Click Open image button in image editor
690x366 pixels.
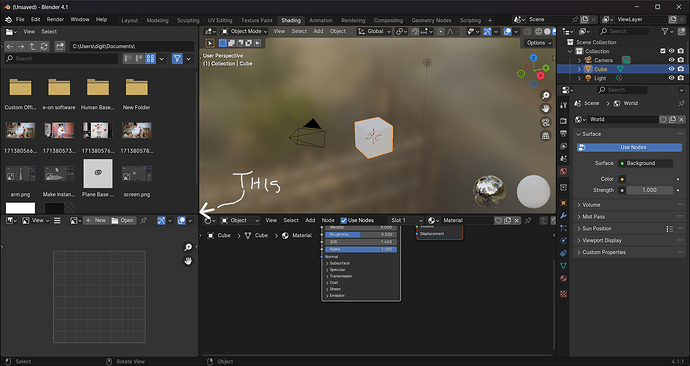(x=122, y=220)
